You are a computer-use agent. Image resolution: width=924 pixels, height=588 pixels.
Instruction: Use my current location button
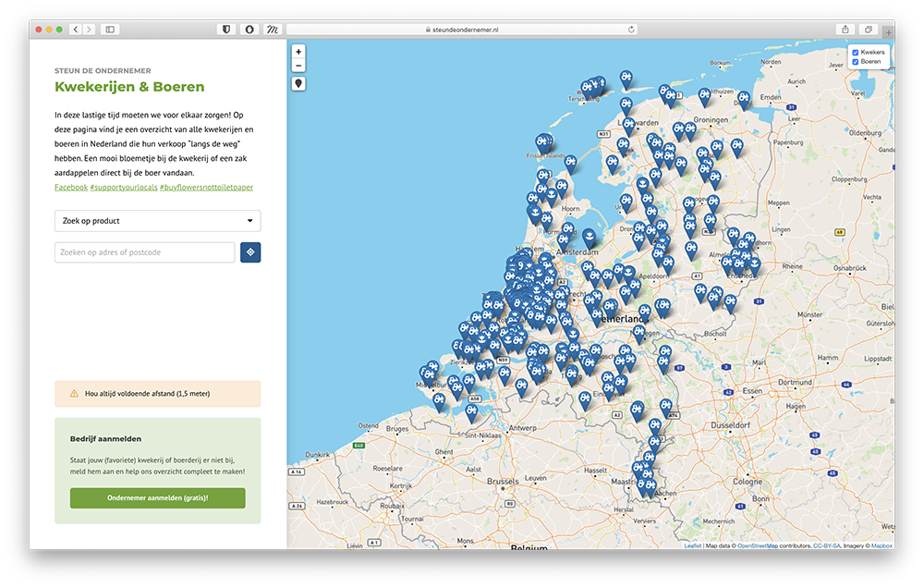tap(250, 252)
